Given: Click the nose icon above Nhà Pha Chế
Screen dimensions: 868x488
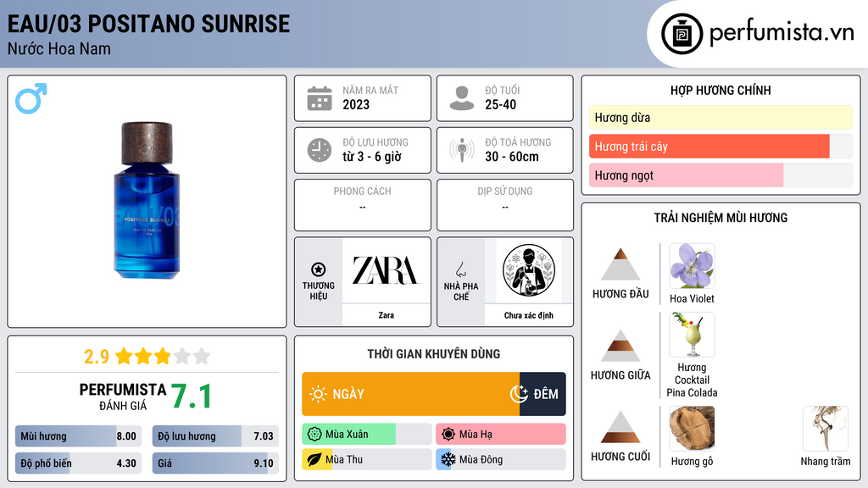Looking at the screenshot, I should (x=460, y=269).
